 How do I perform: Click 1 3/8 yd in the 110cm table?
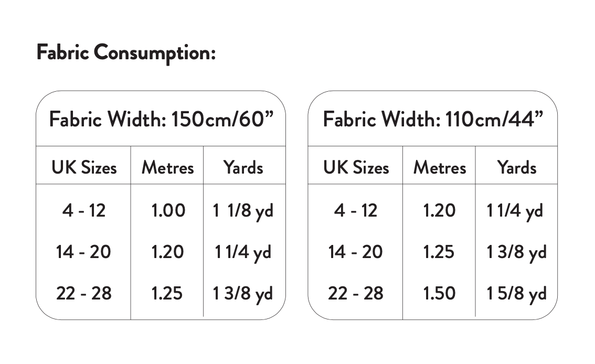tap(517, 252)
